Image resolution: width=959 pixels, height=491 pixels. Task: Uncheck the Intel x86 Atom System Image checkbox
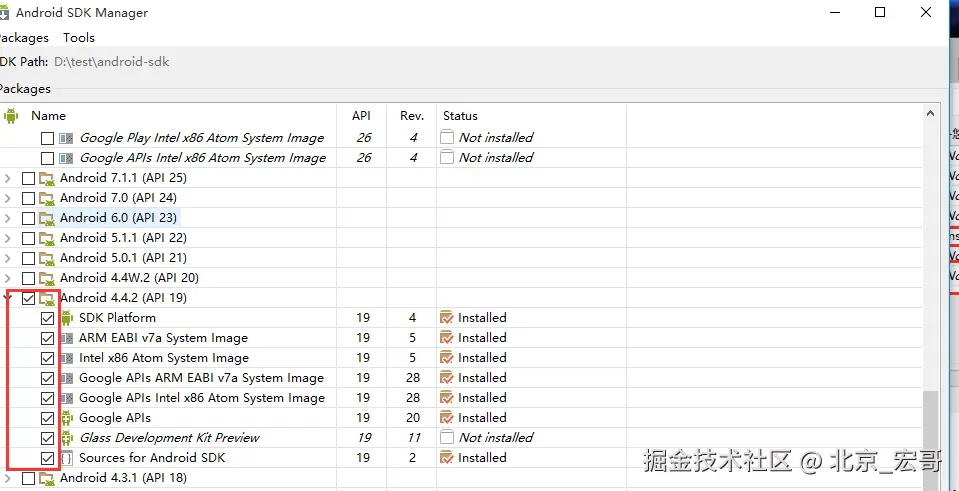(x=47, y=358)
